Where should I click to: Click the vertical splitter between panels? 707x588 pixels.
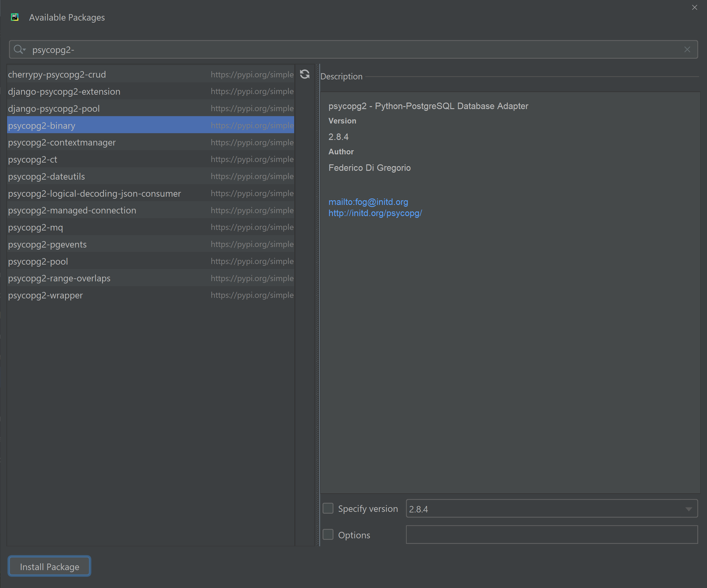318,303
